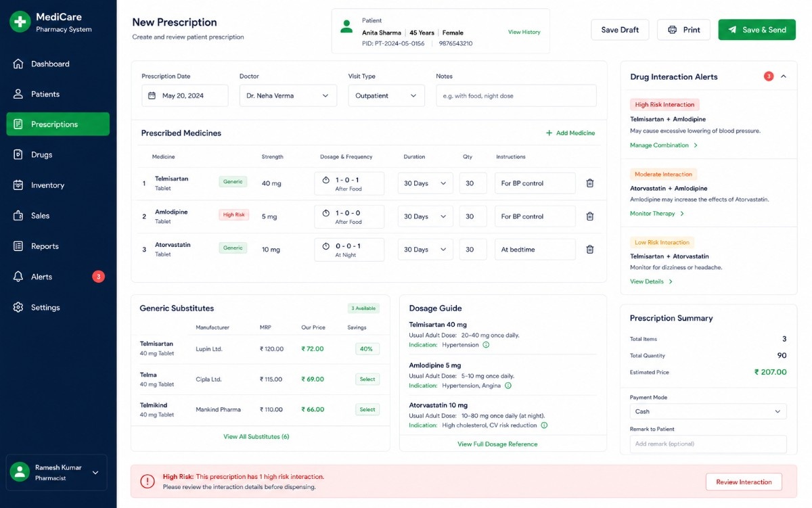The height and width of the screenshot is (508, 812).
Task: Open the Prescription Date picker May 20, 2024
Action: tap(185, 96)
